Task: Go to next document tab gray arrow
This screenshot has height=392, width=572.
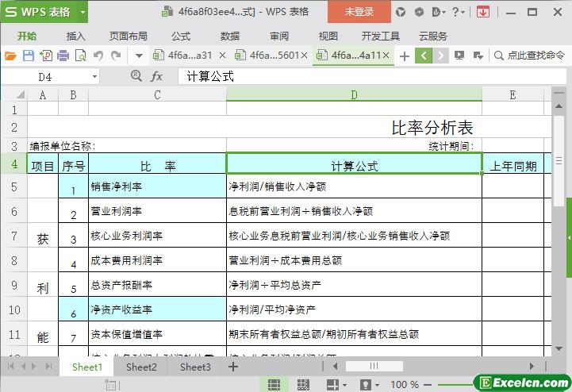Action: coord(440,56)
